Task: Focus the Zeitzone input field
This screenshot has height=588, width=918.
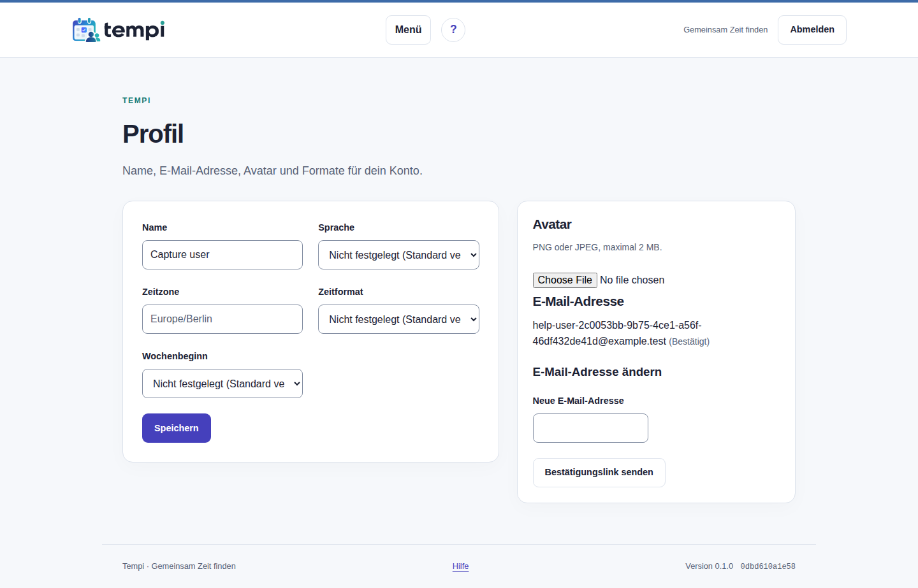Action: pos(222,319)
